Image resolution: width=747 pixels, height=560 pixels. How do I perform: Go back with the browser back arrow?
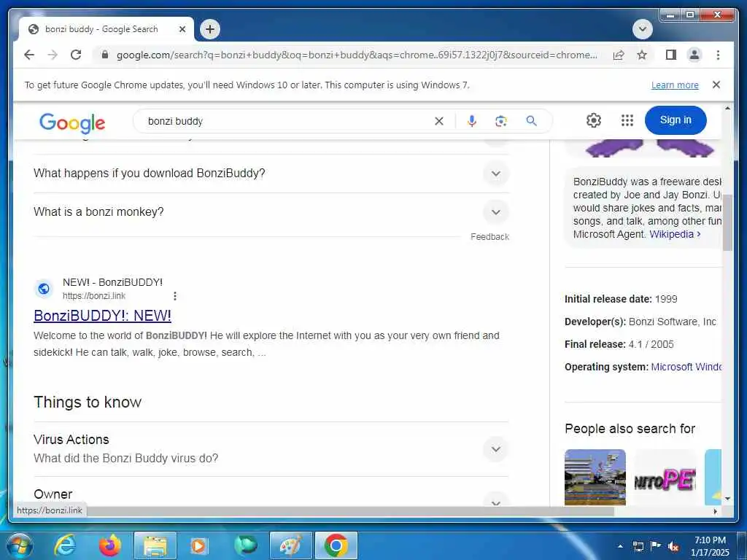click(29, 55)
